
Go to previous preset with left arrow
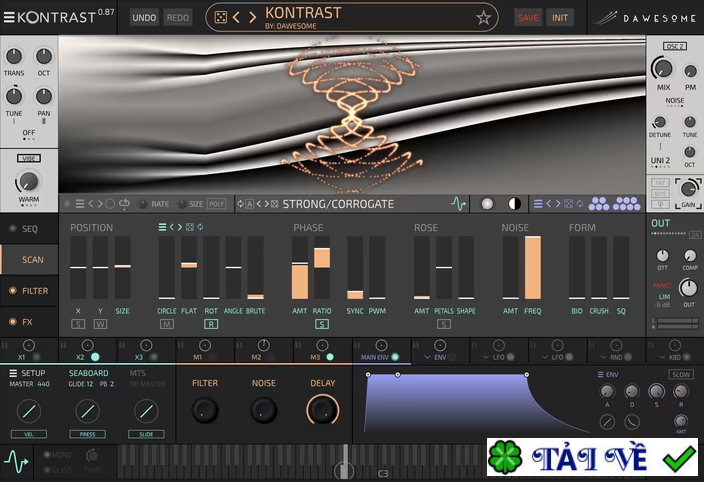[236, 18]
